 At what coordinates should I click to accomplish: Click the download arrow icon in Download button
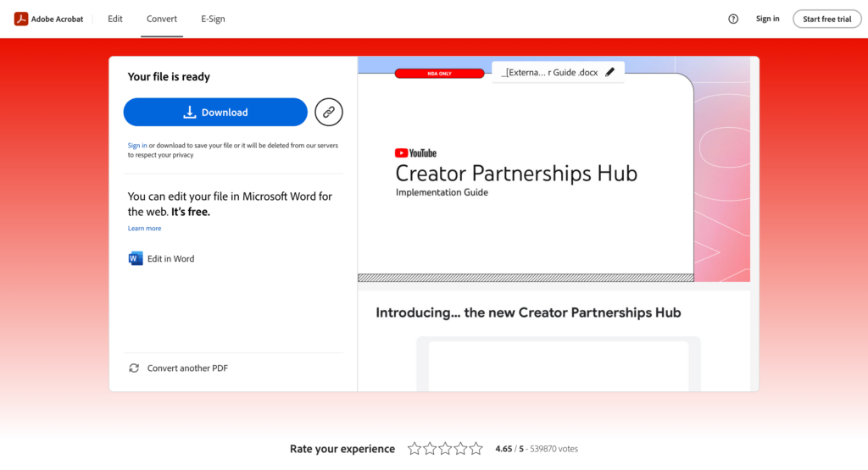point(189,113)
